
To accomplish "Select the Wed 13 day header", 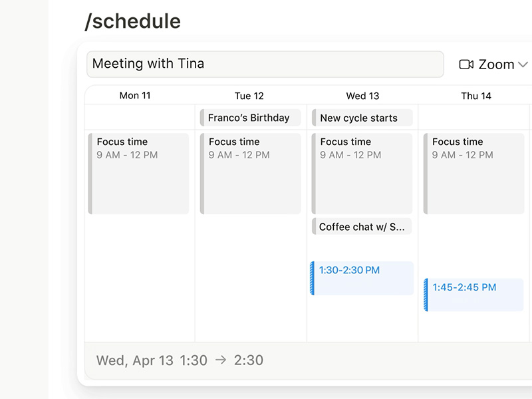I will (x=362, y=96).
